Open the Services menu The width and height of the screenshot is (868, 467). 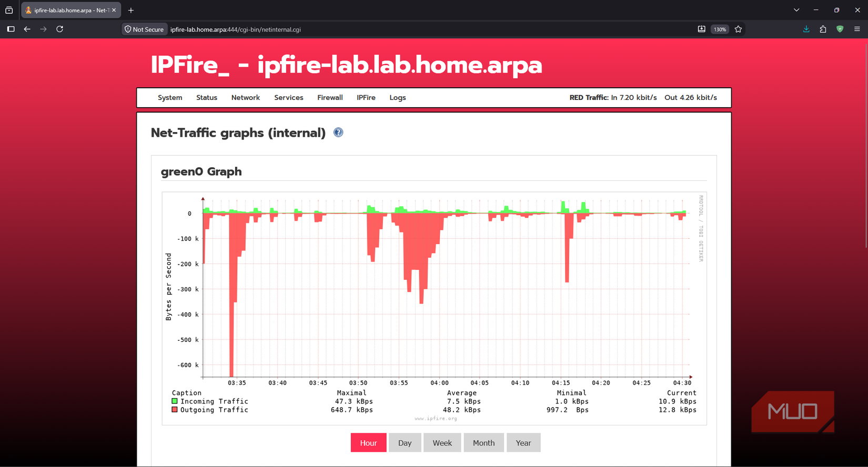(289, 98)
